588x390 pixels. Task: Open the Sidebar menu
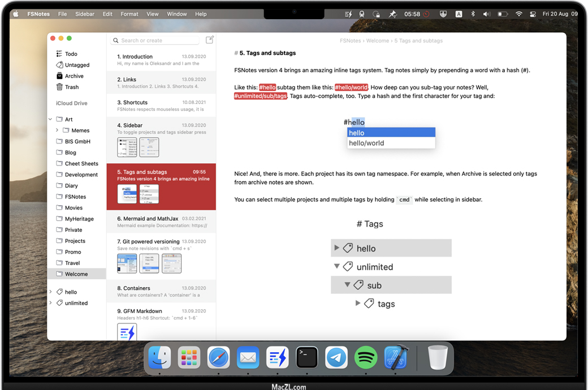click(85, 14)
